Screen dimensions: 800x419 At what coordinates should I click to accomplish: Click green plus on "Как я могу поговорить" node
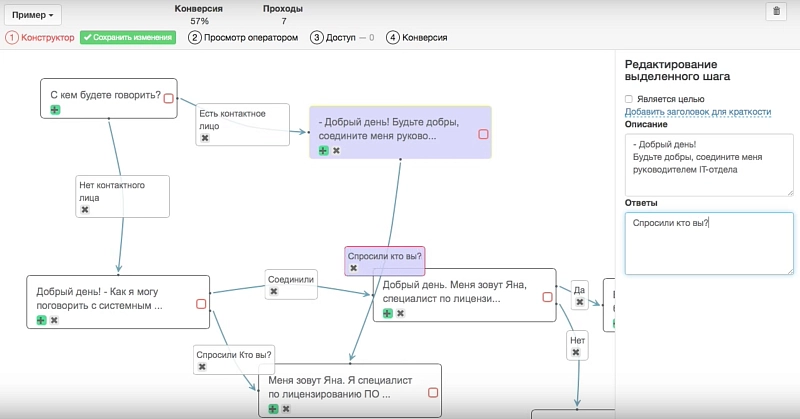point(41,320)
